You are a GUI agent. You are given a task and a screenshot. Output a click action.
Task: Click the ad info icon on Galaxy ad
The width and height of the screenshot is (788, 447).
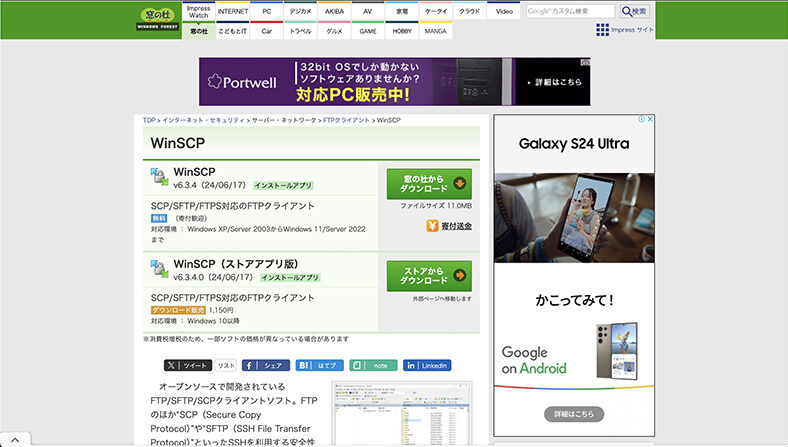[x=641, y=119]
